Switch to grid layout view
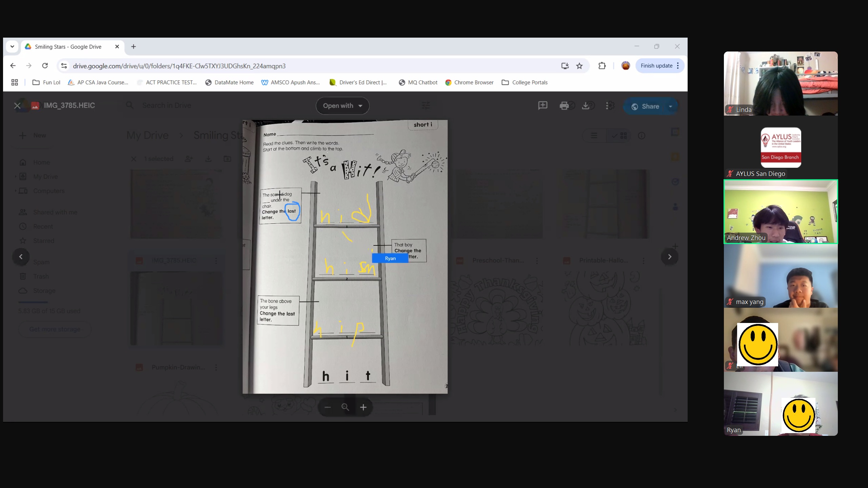The width and height of the screenshot is (868, 488). point(619,136)
